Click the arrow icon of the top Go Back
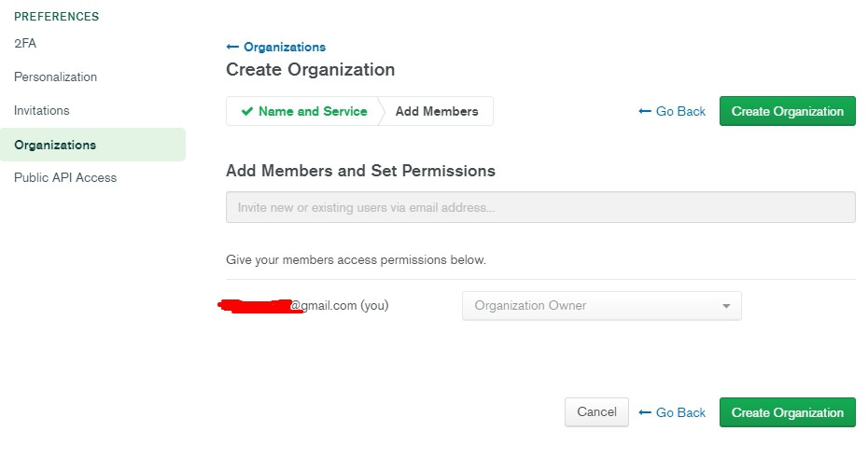The image size is (868, 459). click(644, 111)
